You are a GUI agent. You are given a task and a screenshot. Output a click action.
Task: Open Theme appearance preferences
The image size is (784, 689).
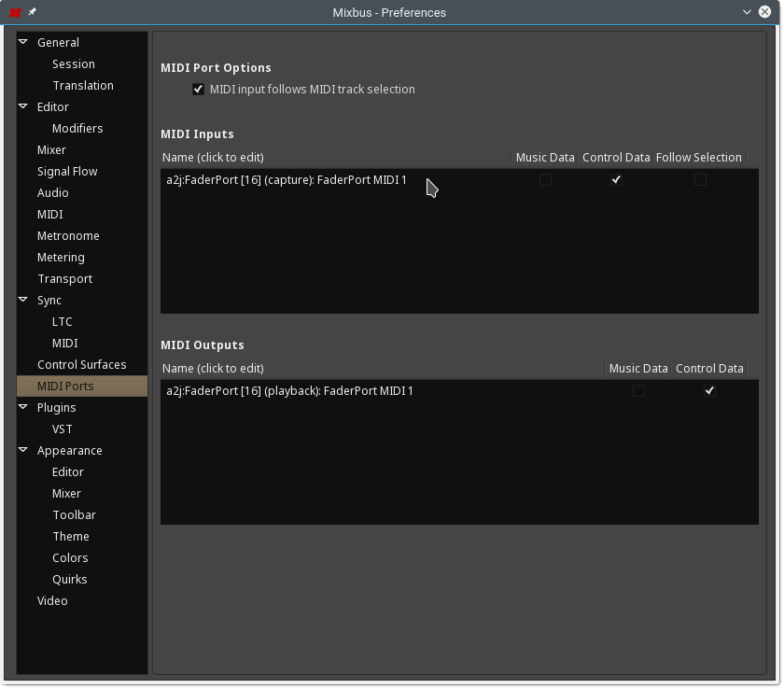pyautogui.click(x=71, y=537)
